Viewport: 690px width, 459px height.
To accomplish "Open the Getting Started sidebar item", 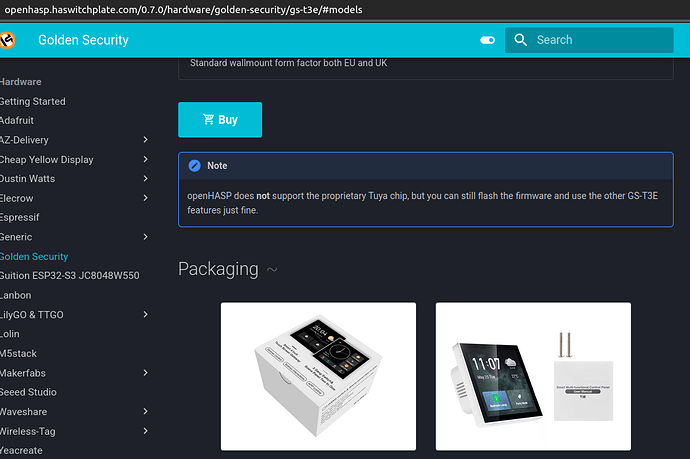I will (33, 101).
